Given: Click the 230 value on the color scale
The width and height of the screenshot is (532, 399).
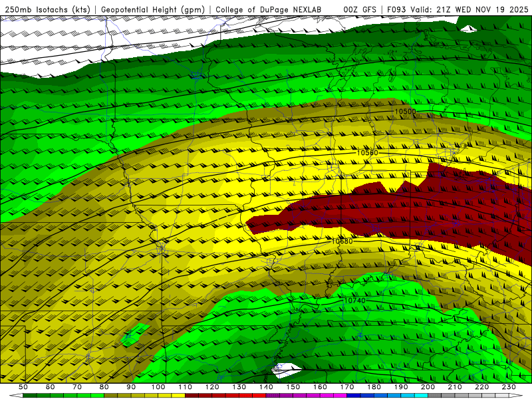Looking at the screenshot, I should coord(509,387).
